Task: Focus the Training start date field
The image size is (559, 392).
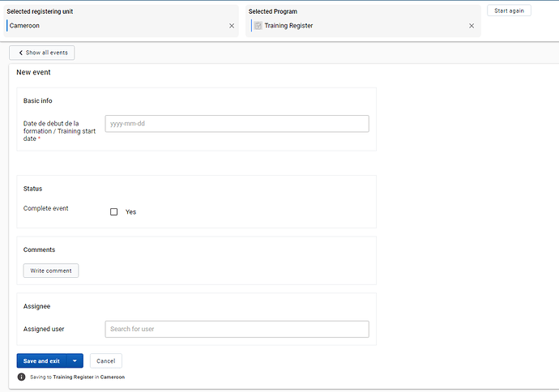Action: click(237, 124)
